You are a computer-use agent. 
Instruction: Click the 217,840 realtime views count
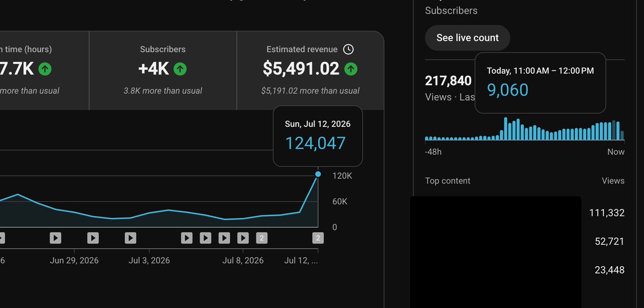click(x=448, y=81)
